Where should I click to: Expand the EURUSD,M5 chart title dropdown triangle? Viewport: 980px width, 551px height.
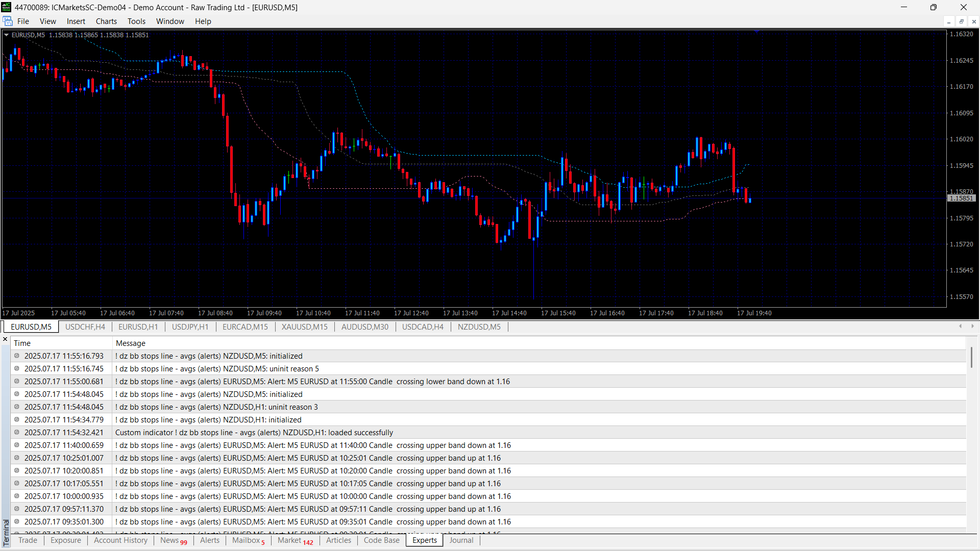[7, 35]
